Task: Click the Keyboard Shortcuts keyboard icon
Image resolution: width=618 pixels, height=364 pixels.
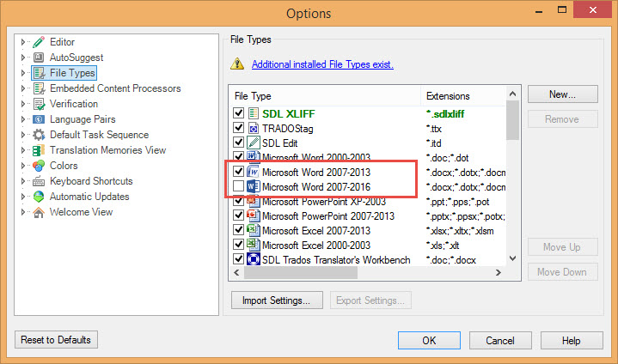Action: [39, 181]
